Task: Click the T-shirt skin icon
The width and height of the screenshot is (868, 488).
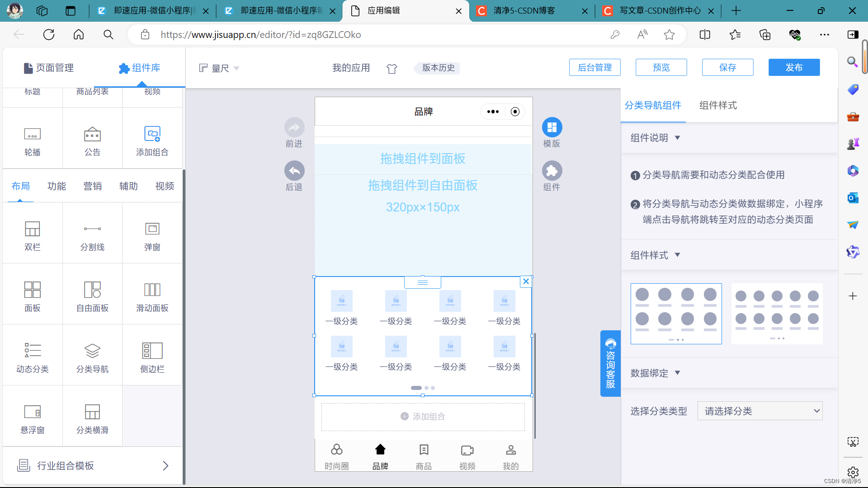Action: tap(392, 68)
